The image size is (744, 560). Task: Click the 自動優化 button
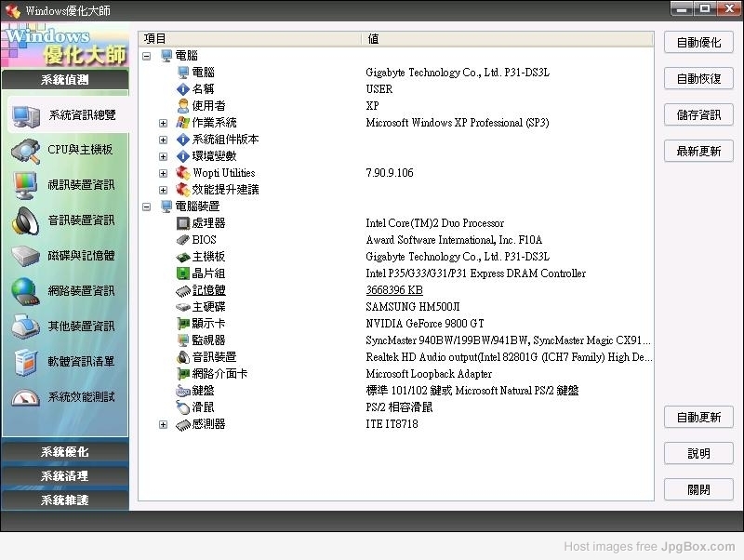[x=698, y=43]
